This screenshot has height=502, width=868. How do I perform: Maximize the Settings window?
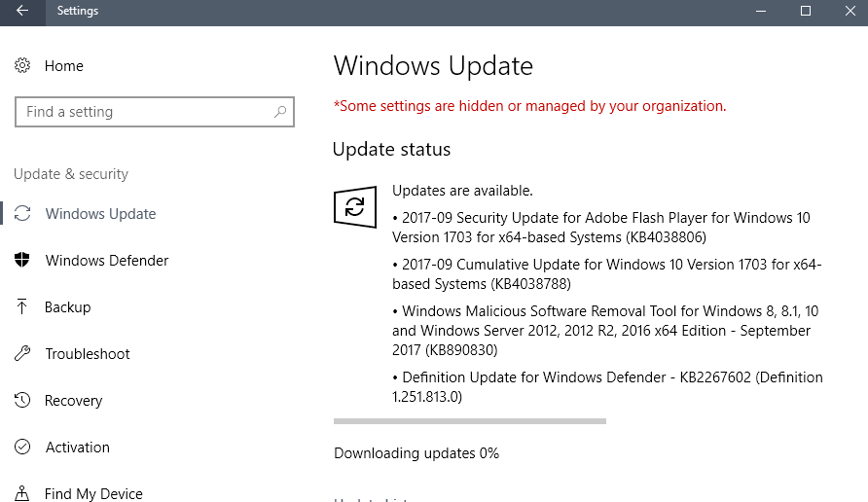806,11
